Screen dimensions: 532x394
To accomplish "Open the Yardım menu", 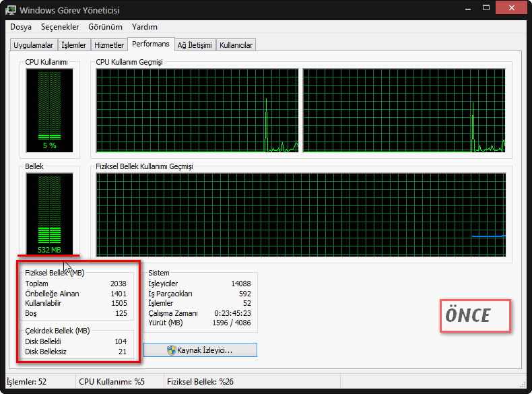I will [145, 27].
